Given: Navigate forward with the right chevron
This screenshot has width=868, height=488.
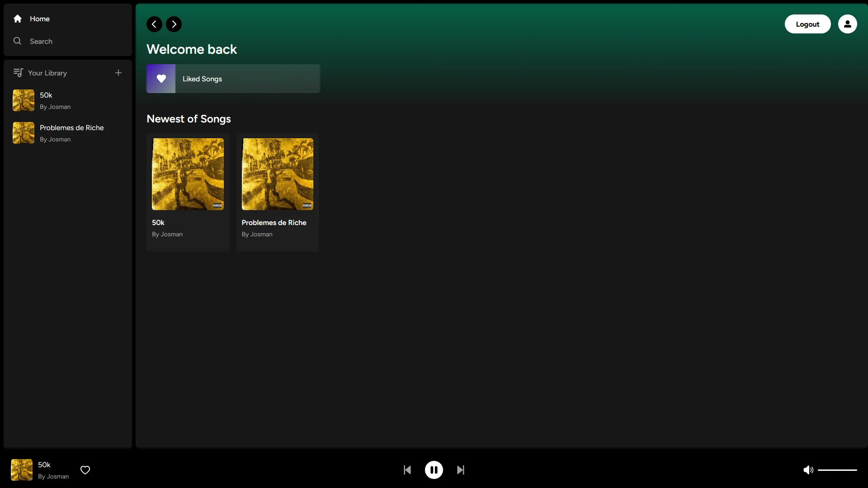Looking at the screenshot, I should tap(174, 24).
